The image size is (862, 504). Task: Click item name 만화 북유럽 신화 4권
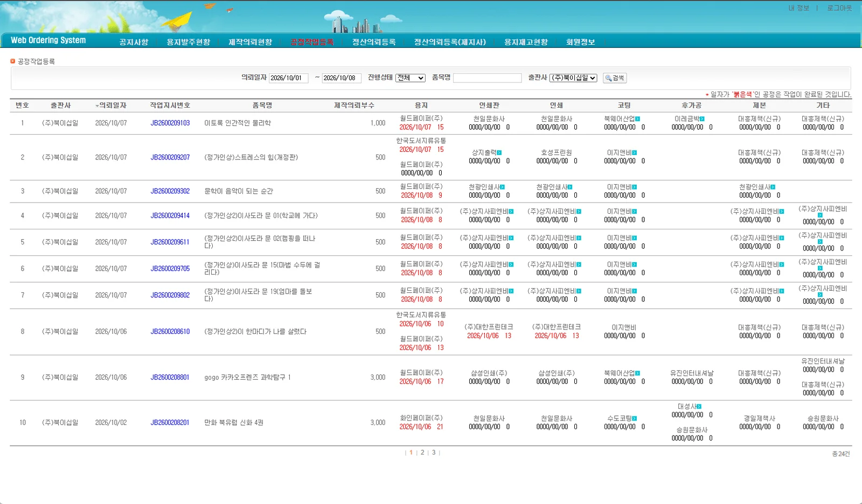pyautogui.click(x=234, y=423)
